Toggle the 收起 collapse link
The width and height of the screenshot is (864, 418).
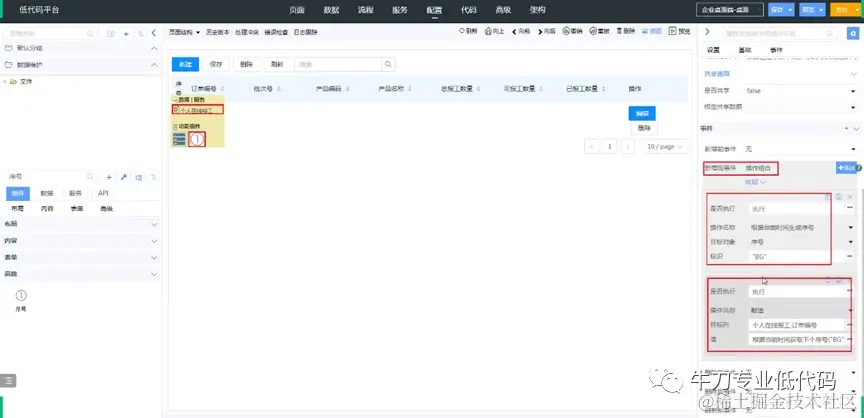click(x=755, y=182)
